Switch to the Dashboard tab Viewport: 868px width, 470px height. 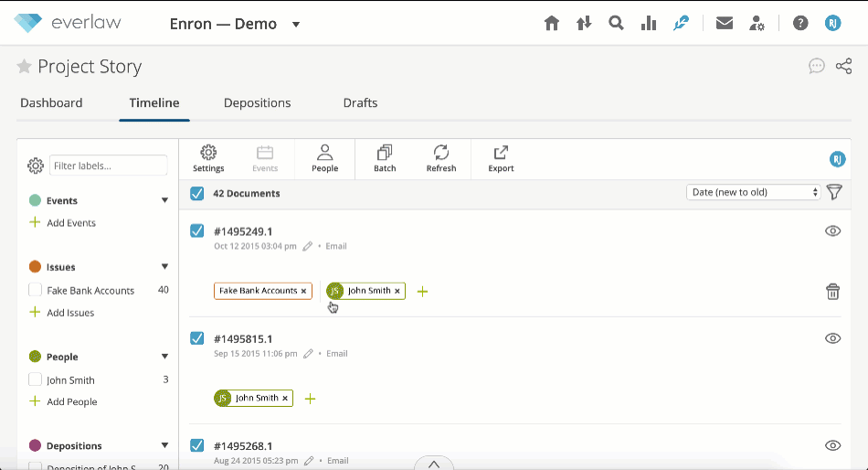point(51,103)
